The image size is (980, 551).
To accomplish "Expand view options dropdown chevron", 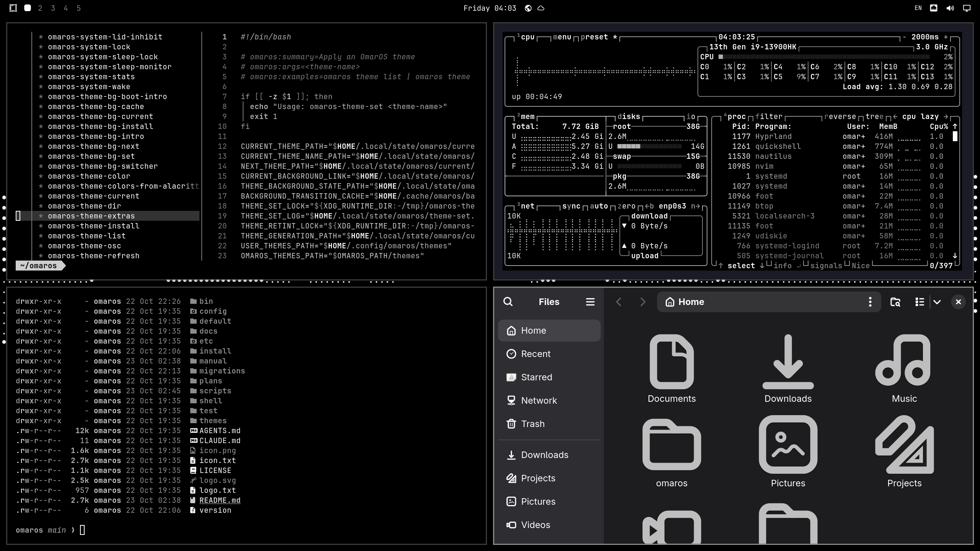I will click(937, 302).
